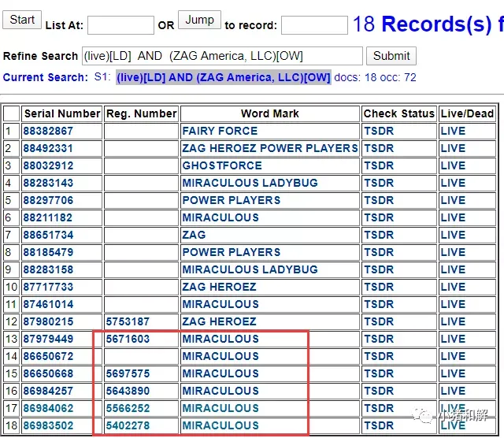Open GHOSTFORCE word mark
Screen dimensions: 504x438
pos(222,165)
